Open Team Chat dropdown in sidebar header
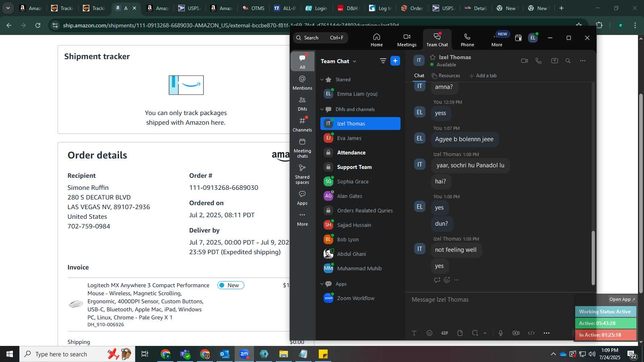This screenshot has width=644, height=362. pos(355,61)
